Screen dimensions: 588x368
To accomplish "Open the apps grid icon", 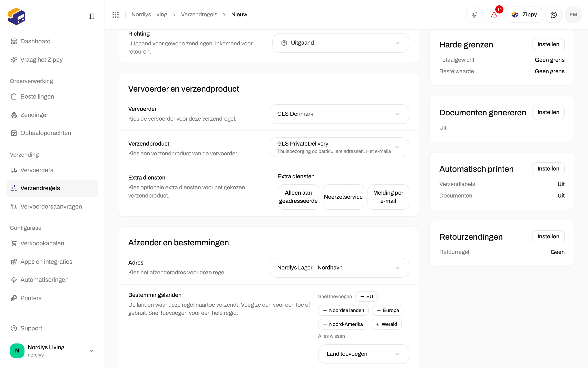I will [116, 15].
